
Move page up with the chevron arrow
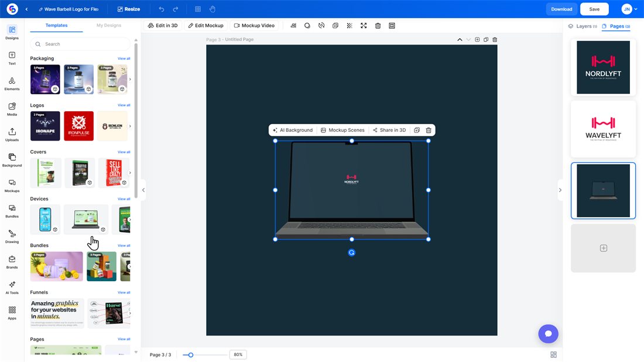[x=460, y=39]
